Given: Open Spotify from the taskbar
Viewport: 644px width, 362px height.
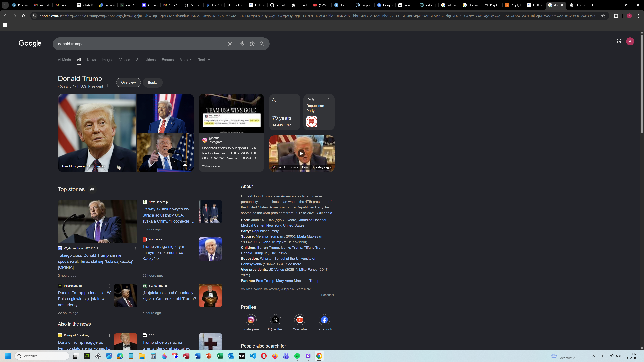Looking at the screenshot, I should point(297,356).
